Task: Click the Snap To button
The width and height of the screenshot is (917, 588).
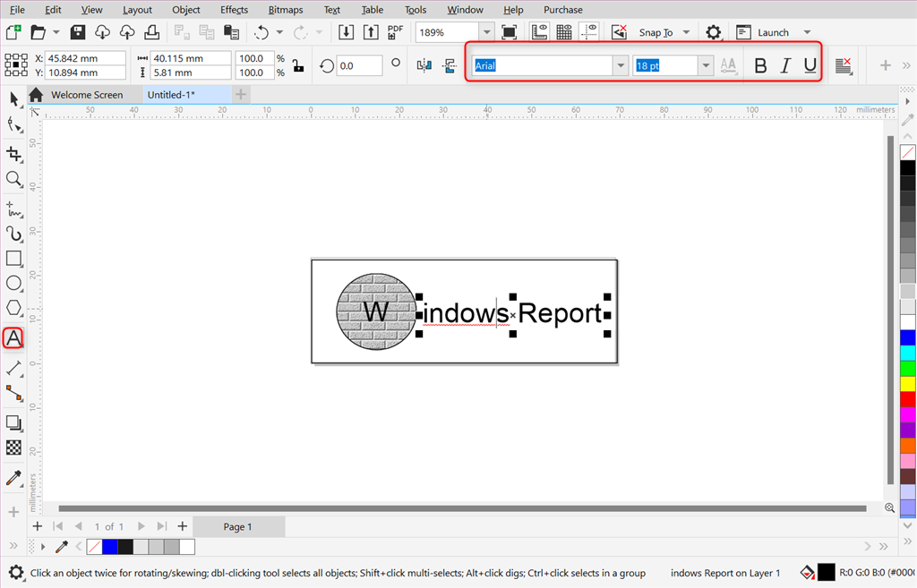Action: coord(656,33)
